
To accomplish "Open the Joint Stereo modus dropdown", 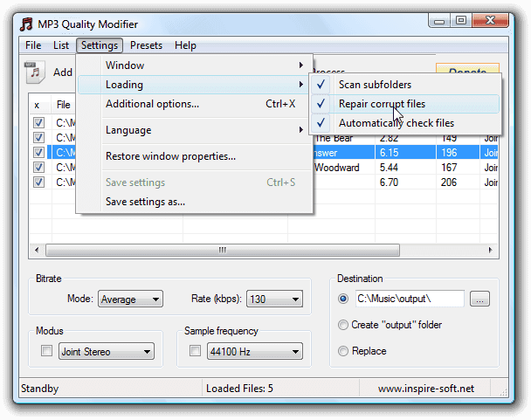I will pyautogui.click(x=107, y=351).
